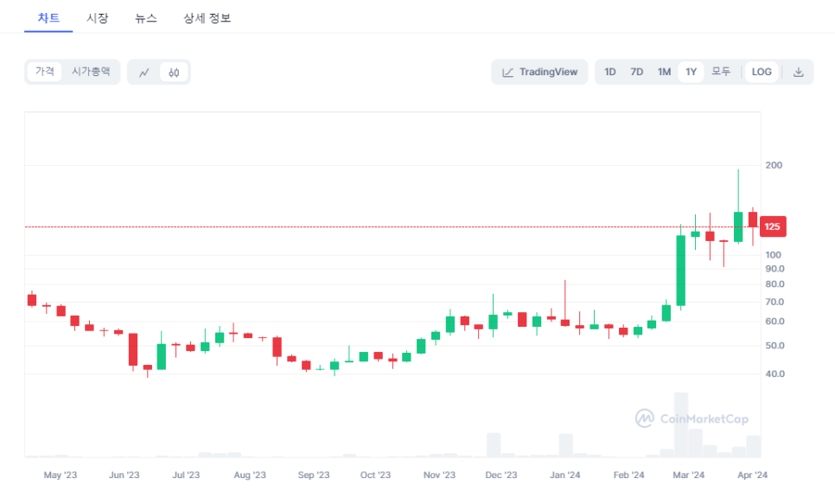This screenshot has width=835, height=504.
Task: Click the 70.0 price axis label
Action: [775, 302]
